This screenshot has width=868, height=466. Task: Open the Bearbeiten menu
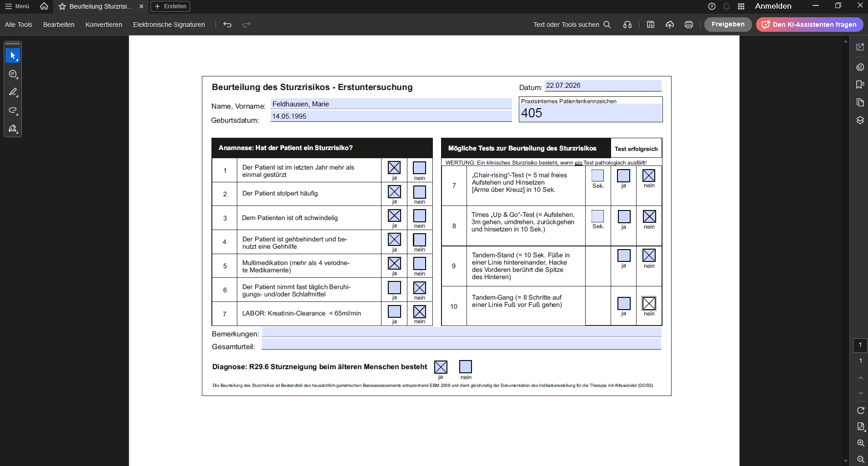(59, 25)
